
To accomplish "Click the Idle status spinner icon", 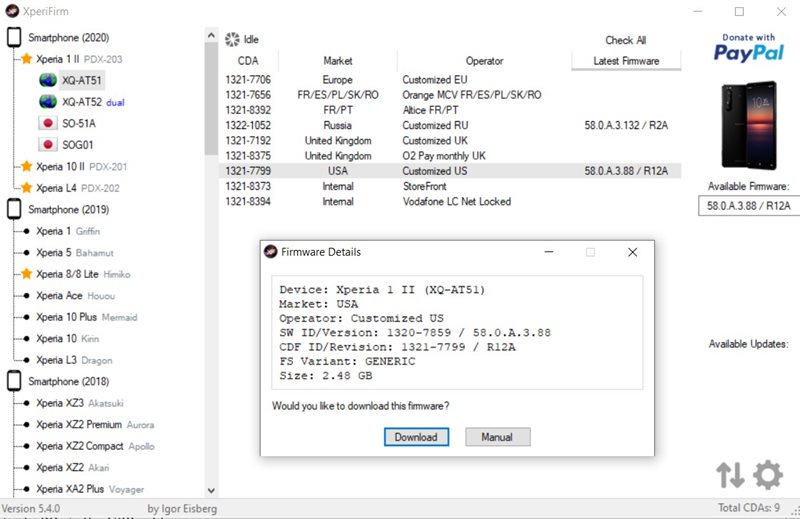I will [232, 39].
